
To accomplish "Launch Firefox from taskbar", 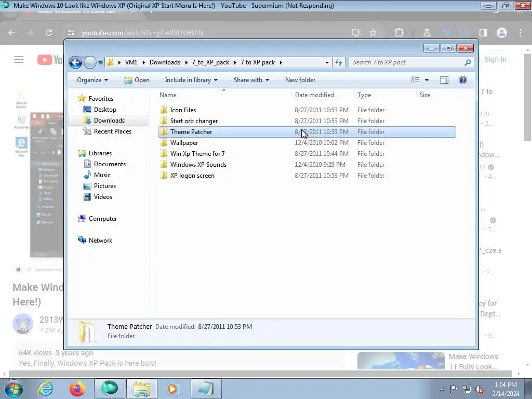I will [77, 389].
